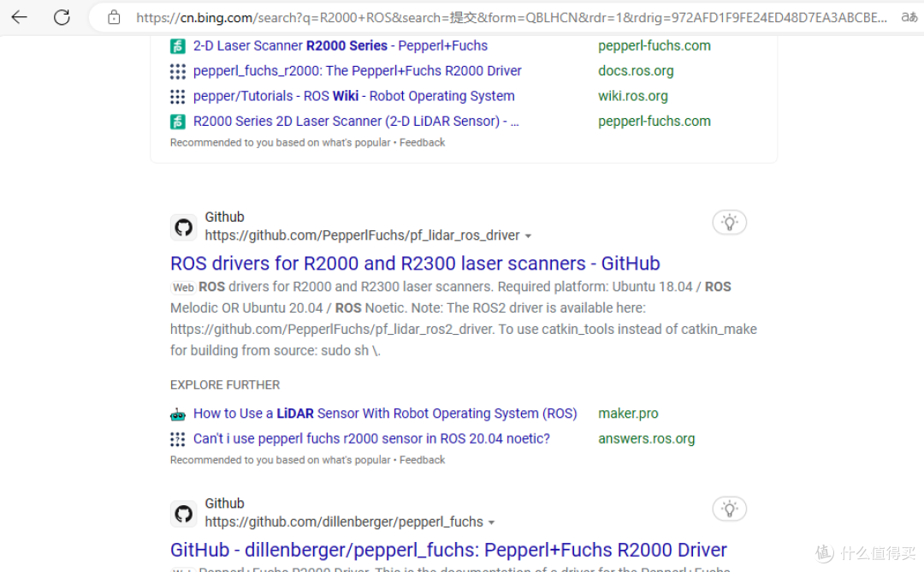Open Pepperl+Fuchs favicon beside 2-D Laser Scanner R2000 Series

[177, 46]
